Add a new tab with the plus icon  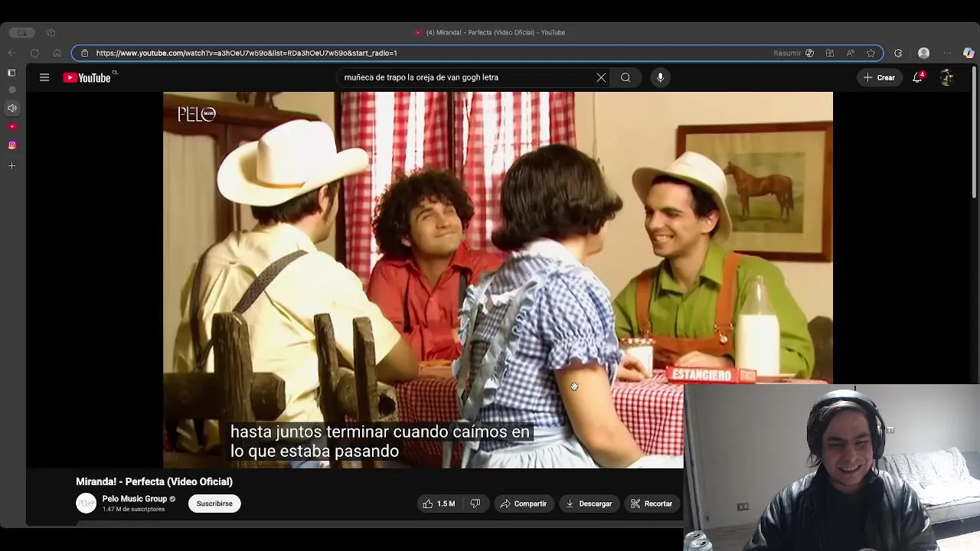pyautogui.click(x=11, y=165)
